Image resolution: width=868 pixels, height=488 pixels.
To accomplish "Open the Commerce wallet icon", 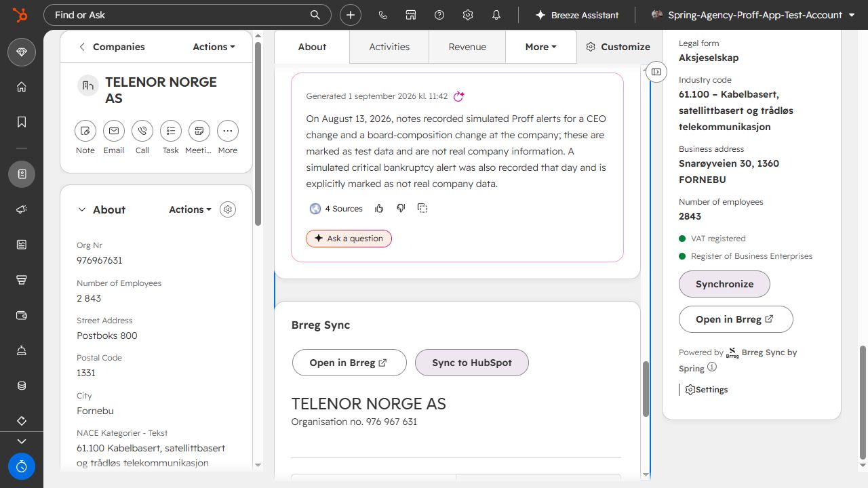I will click(x=22, y=315).
